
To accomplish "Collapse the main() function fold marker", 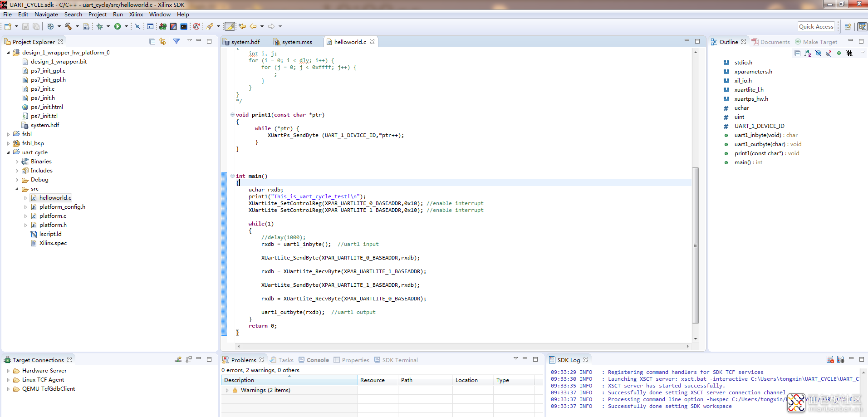I will point(232,176).
